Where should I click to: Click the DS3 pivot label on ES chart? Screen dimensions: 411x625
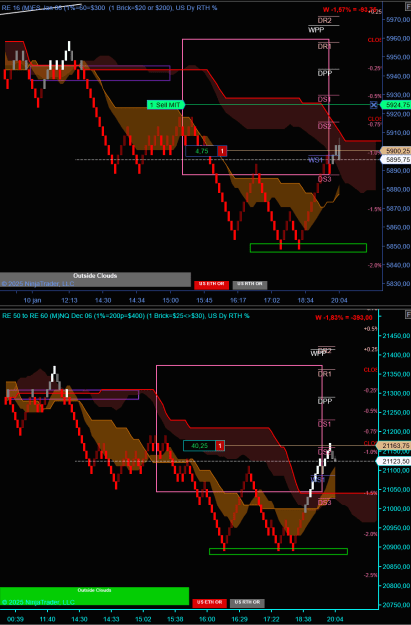point(324,179)
